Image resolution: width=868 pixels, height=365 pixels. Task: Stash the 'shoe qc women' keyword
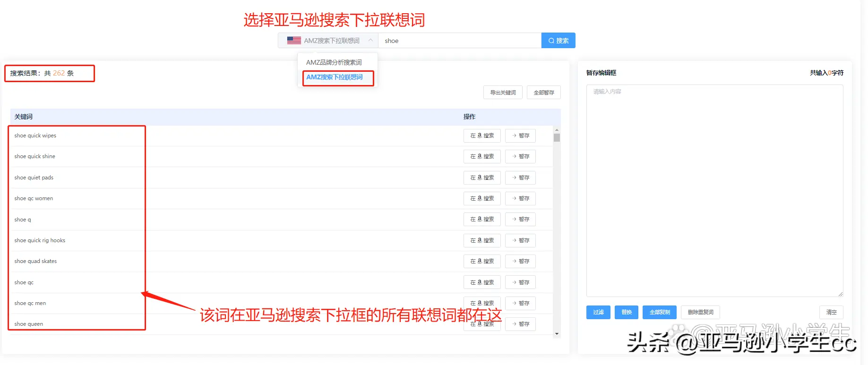(x=520, y=198)
